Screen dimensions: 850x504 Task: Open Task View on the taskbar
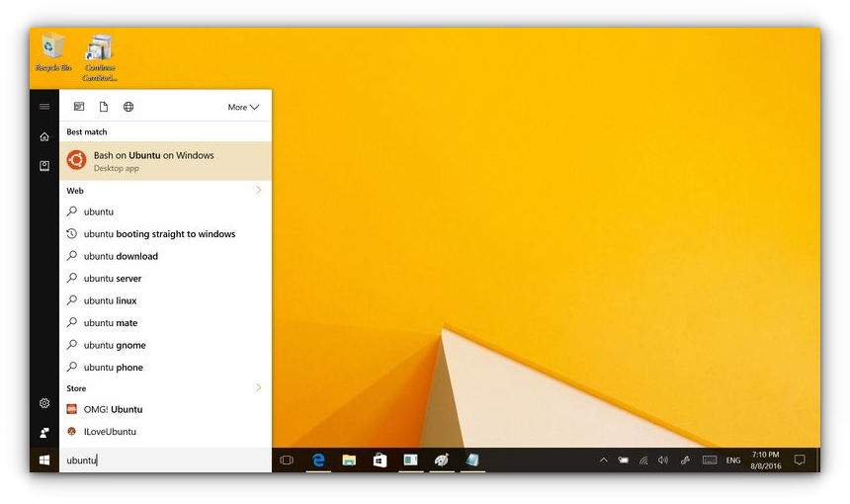287,461
